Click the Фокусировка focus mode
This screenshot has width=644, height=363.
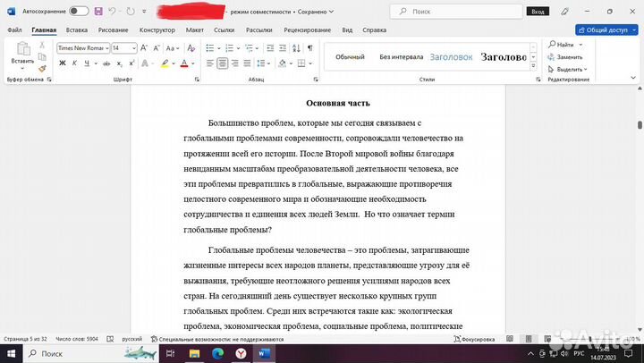(474, 339)
